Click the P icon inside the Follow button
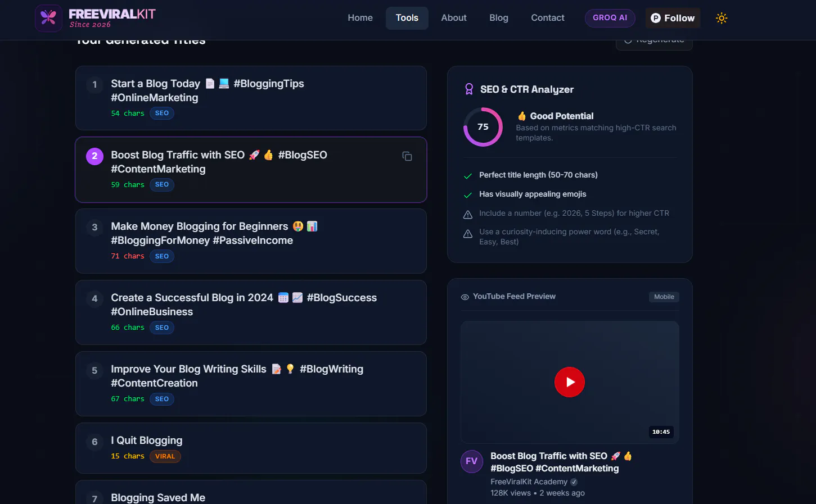The image size is (816, 504). (656, 18)
